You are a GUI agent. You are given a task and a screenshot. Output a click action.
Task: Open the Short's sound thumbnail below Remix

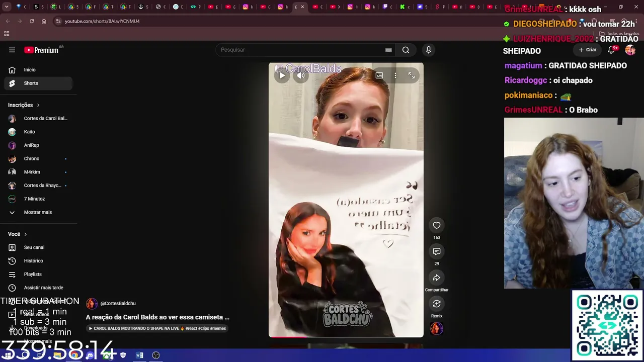tap(437, 329)
